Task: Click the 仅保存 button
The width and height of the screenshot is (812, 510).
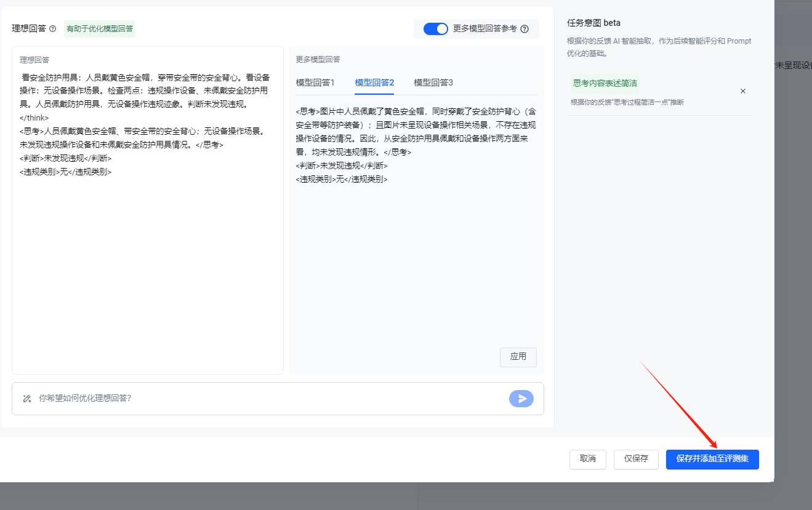Action: 636,459
